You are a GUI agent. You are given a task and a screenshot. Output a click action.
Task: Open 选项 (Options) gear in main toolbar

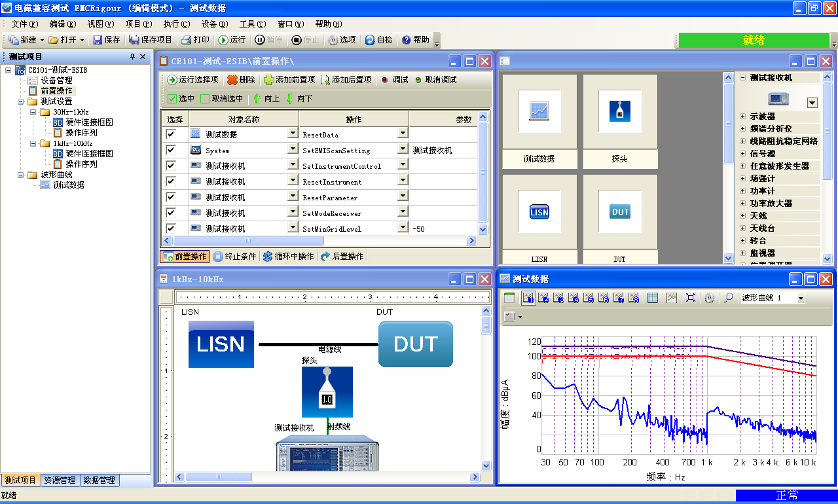(333, 40)
